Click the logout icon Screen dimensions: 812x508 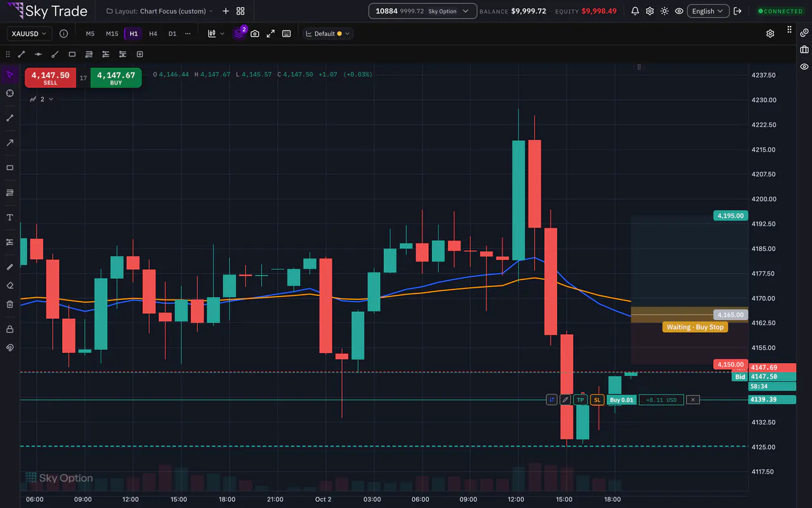coord(738,11)
